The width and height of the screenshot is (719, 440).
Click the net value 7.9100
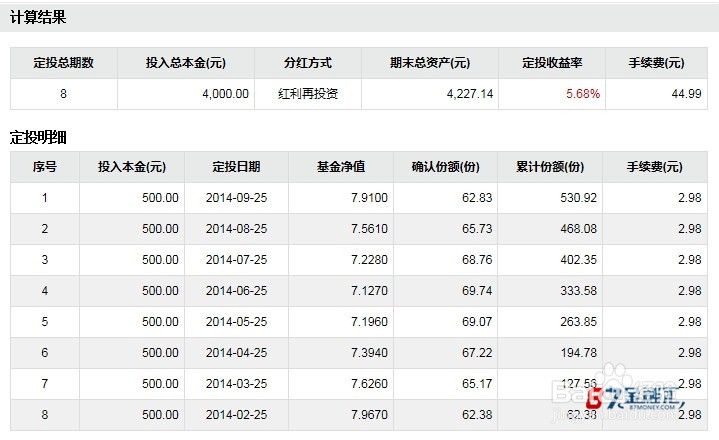(370, 198)
